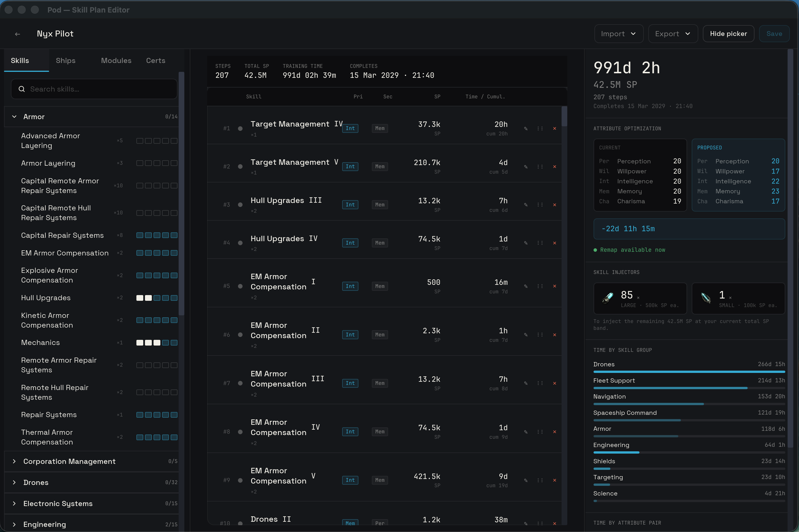Image resolution: width=799 pixels, height=532 pixels.
Task: Click the Drones time progress bar
Action: pos(689,372)
